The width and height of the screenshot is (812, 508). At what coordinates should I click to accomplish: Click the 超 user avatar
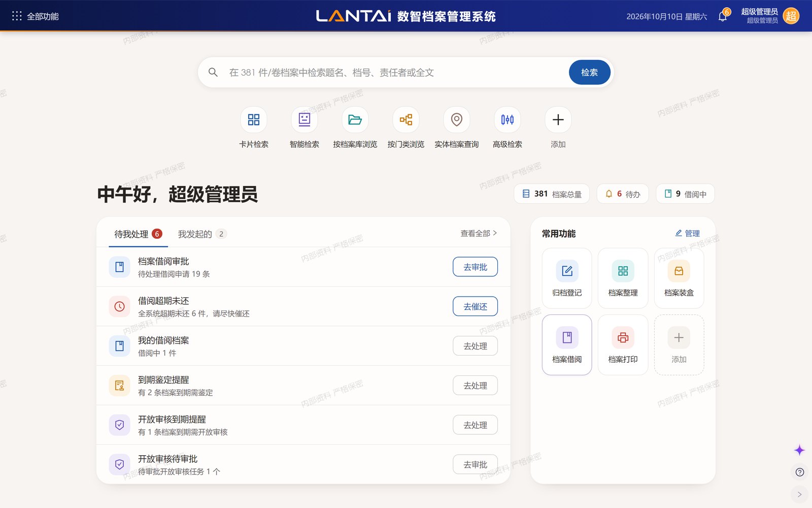(791, 16)
